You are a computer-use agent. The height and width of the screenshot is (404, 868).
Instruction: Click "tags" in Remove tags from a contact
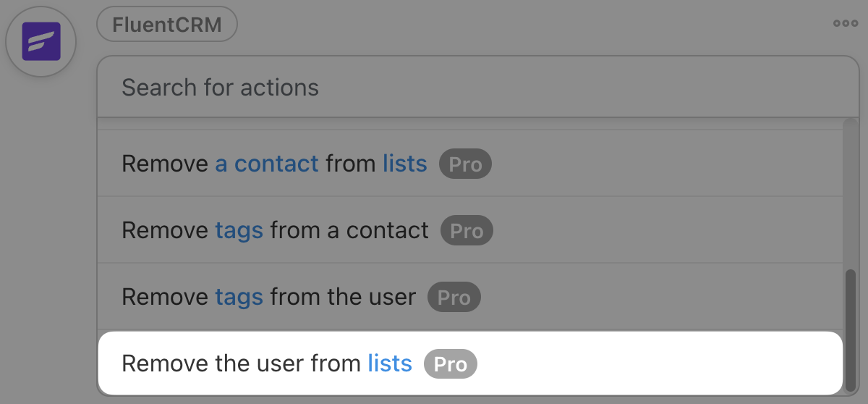tap(239, 231)
